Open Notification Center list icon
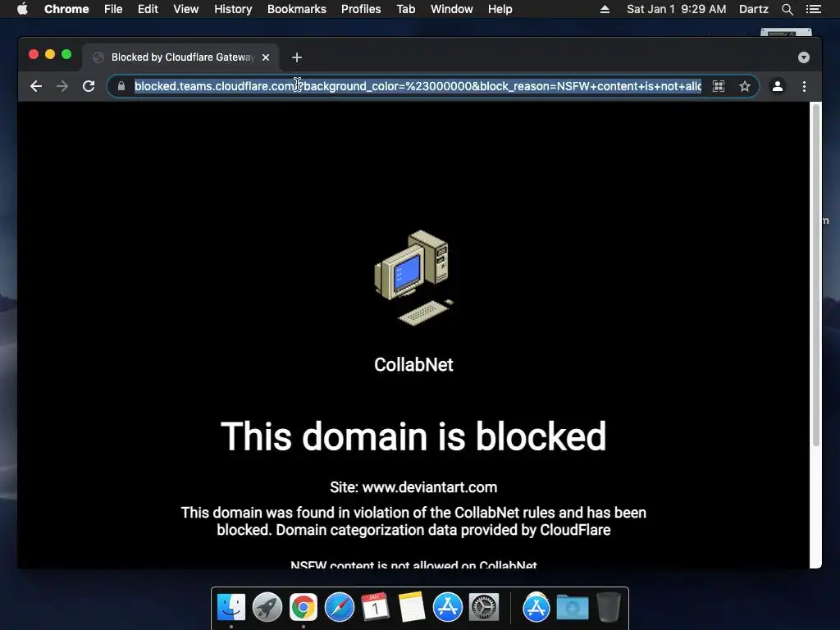Screen dimensions: 840x630 [x=813, y=9]
